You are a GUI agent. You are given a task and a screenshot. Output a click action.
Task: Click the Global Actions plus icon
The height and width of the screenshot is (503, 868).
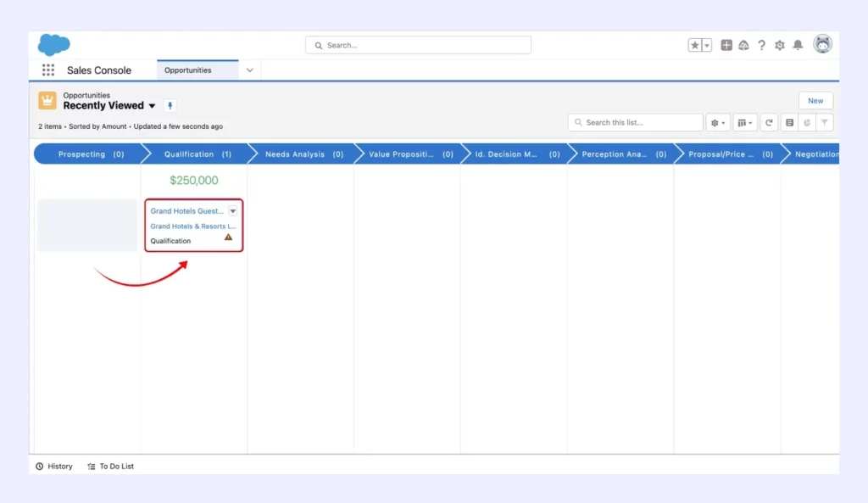pos(726,46)
